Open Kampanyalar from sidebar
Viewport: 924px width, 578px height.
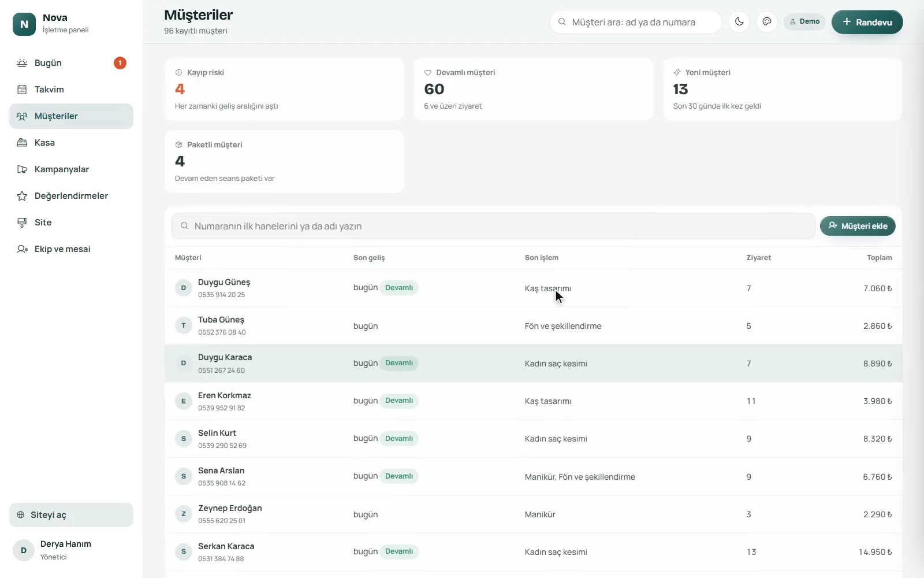[x=71, y=169]
